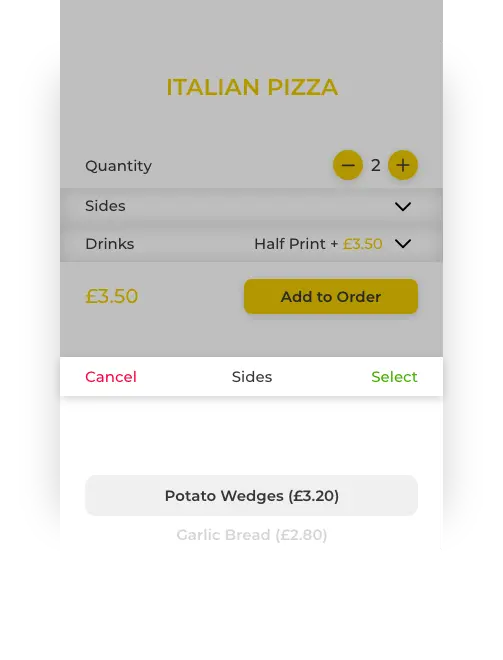
Task: Decrease quantity with the minus button
Action: (348, 165)
